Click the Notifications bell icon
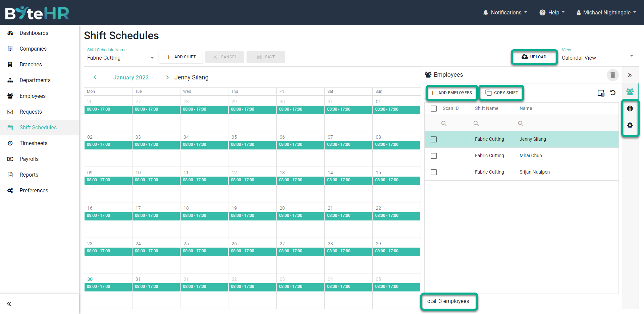Image resolution: width=644 pixels, height=314 pixels. (485, 13)
